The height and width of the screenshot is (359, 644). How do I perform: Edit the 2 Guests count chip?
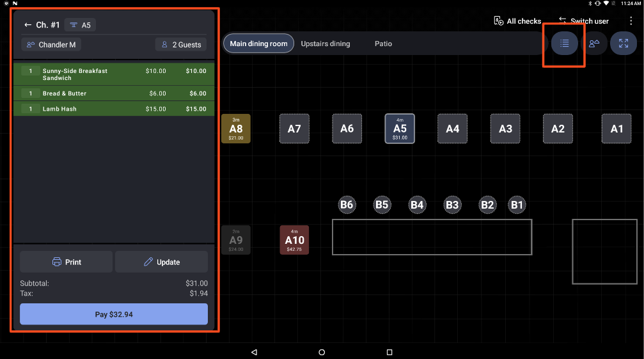[180, 45]
